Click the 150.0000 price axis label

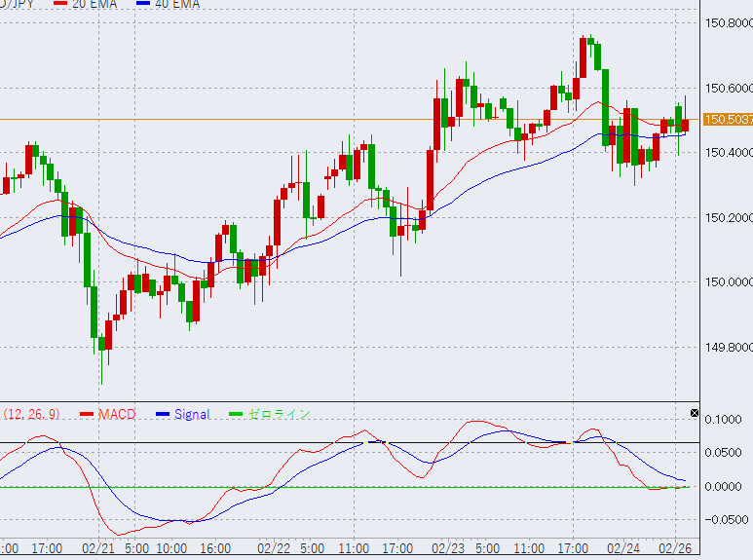click(x=727, y=282)
